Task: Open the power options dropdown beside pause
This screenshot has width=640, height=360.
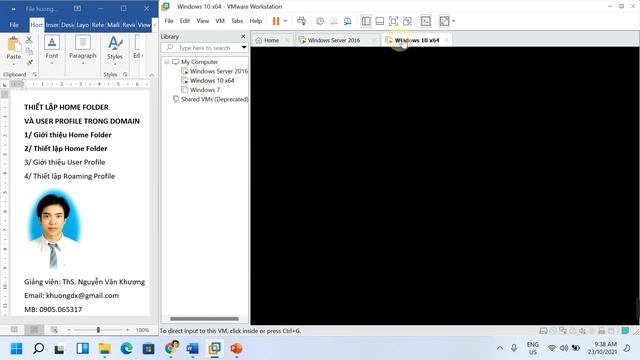Action: point(285,21)
